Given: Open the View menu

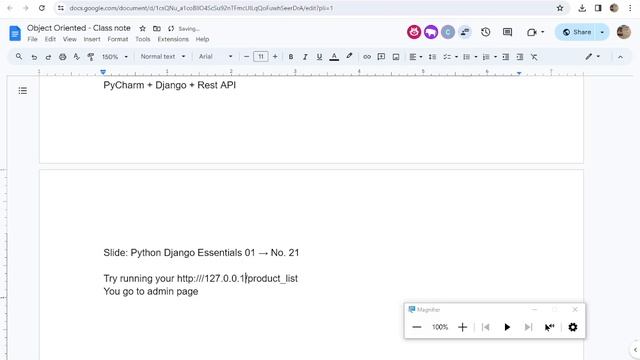Looking at the screenshot, I should click(x=69, y=39).
